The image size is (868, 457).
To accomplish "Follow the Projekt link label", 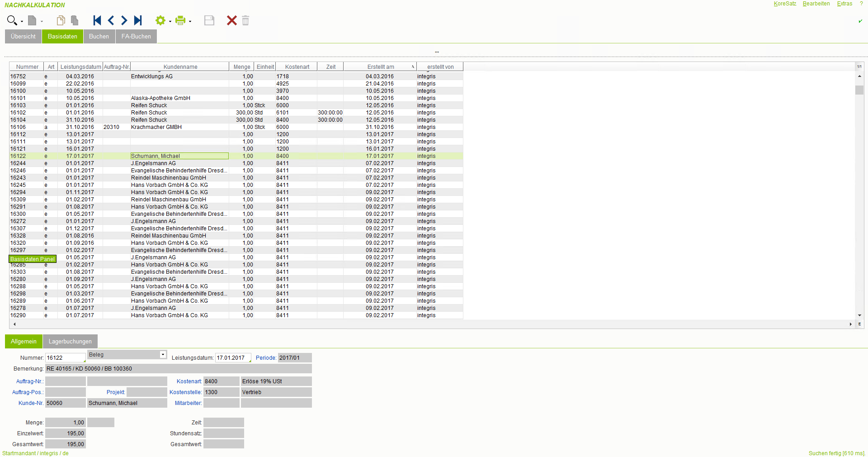I will click(x=116, y=392).
